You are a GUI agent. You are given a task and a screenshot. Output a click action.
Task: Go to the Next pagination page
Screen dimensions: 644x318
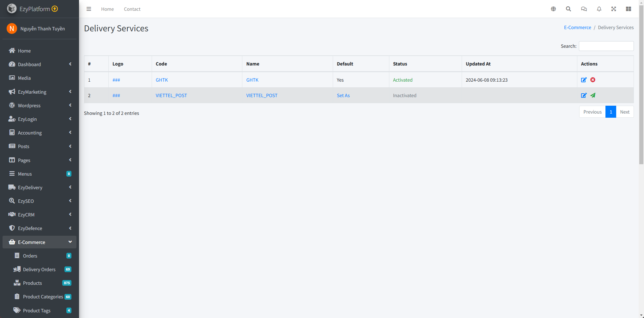tap(624, 112)
